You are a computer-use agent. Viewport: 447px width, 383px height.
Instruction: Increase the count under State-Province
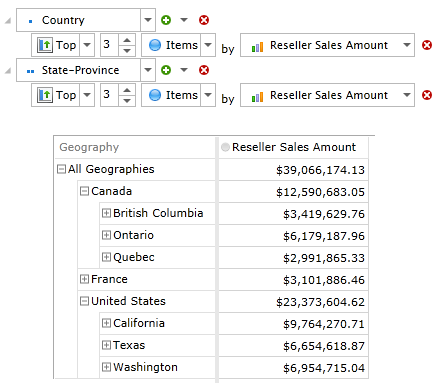tap(127, 90)
